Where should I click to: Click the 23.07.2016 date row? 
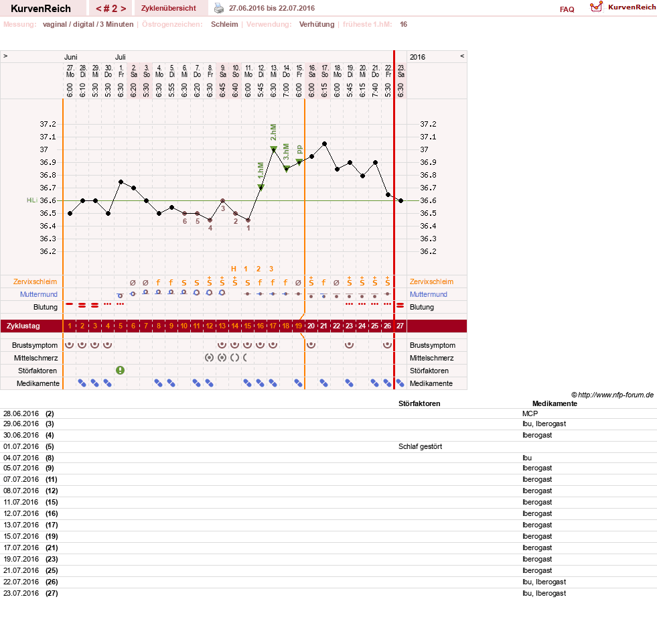click(x=328, y=593)
